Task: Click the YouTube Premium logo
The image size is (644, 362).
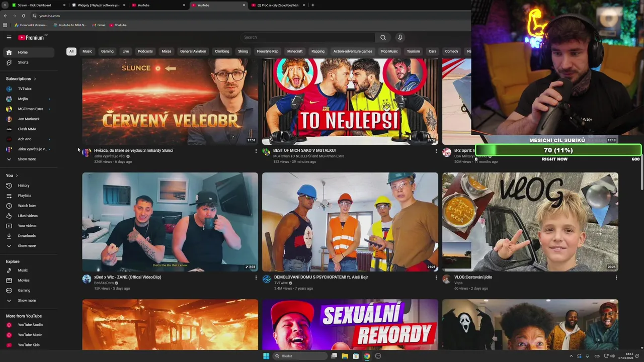Action: tap(31, 38)
